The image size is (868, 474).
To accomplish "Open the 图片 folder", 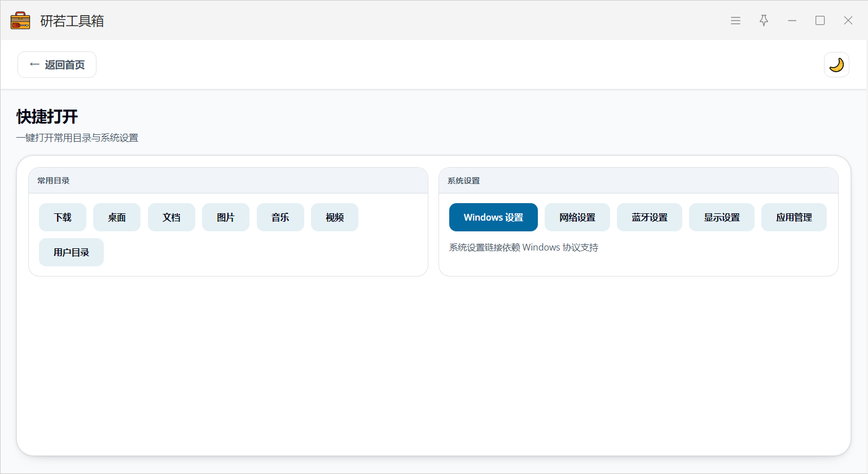I will pyautogui.click(x=226, y=217).
